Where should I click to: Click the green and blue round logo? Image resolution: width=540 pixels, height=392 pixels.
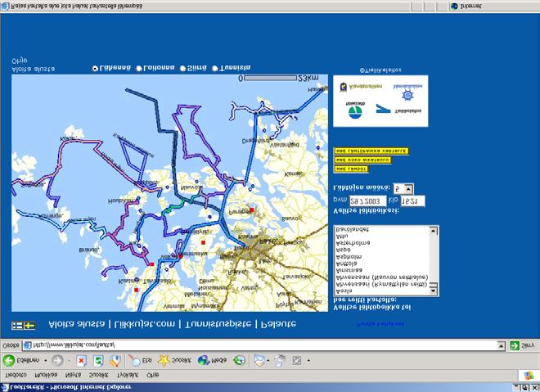point(355,110)
